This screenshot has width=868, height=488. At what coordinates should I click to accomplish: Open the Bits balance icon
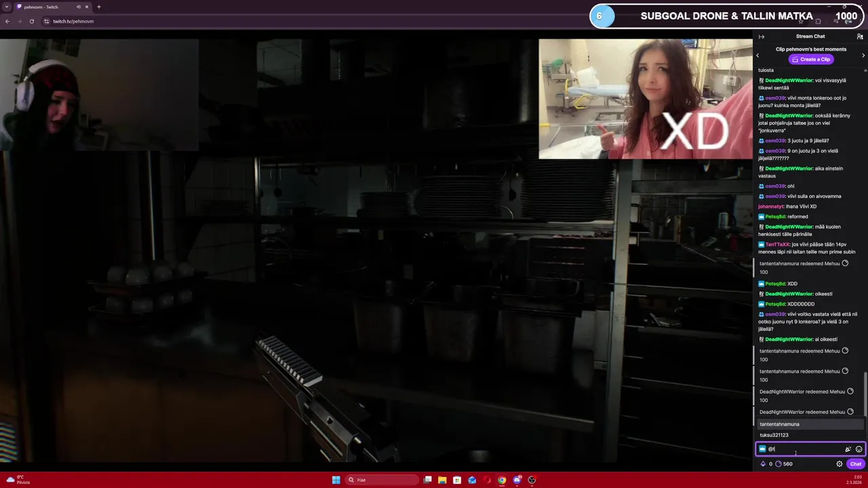[764, 464]
